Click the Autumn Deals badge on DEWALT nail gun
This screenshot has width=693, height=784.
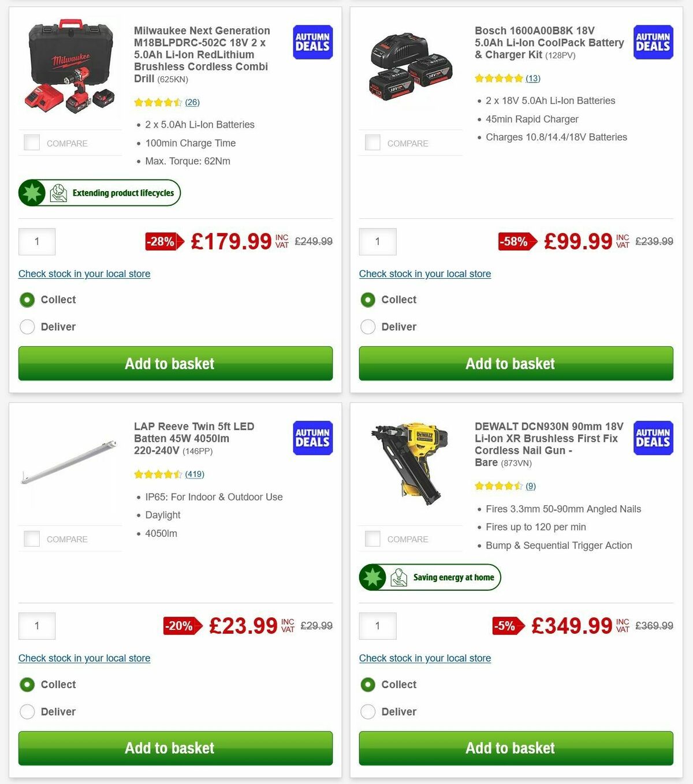[x=653, y=438]
